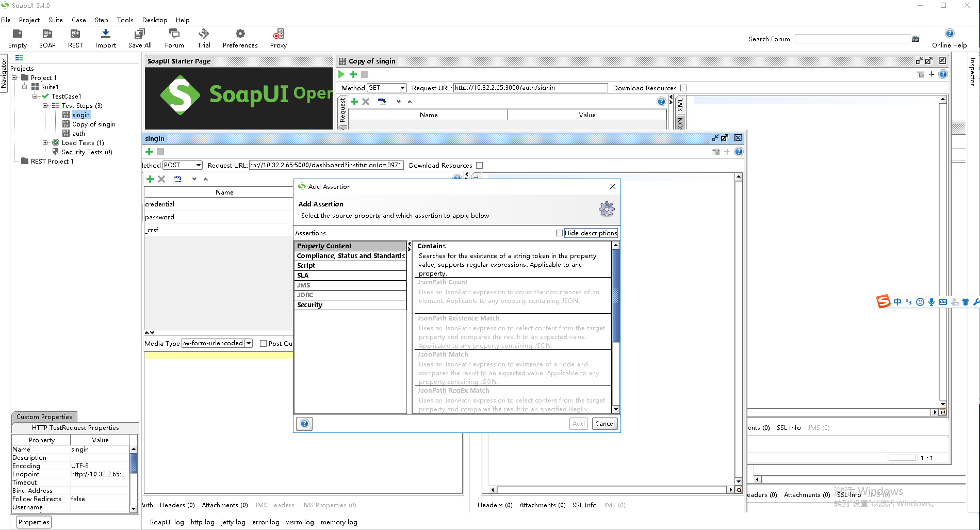Check Hide descriptions in Add Assertion dialog
This screenshot has width=980, height=530.
560,233
